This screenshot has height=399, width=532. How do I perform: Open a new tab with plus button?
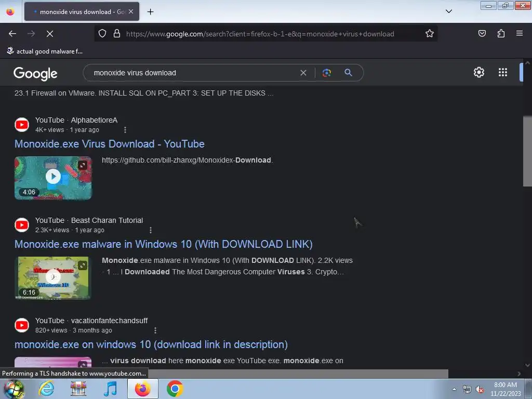(150, 12)
